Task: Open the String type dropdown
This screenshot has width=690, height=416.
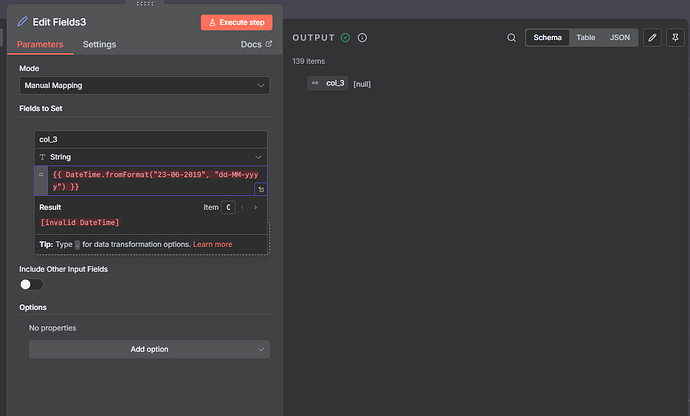Action: (x=150, y=157)
